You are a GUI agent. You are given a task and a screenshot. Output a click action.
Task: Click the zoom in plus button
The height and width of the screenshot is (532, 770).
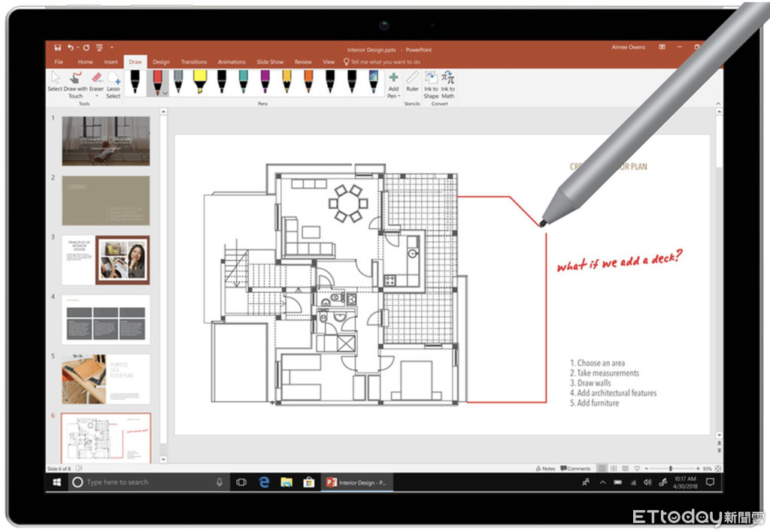point(697,468)
